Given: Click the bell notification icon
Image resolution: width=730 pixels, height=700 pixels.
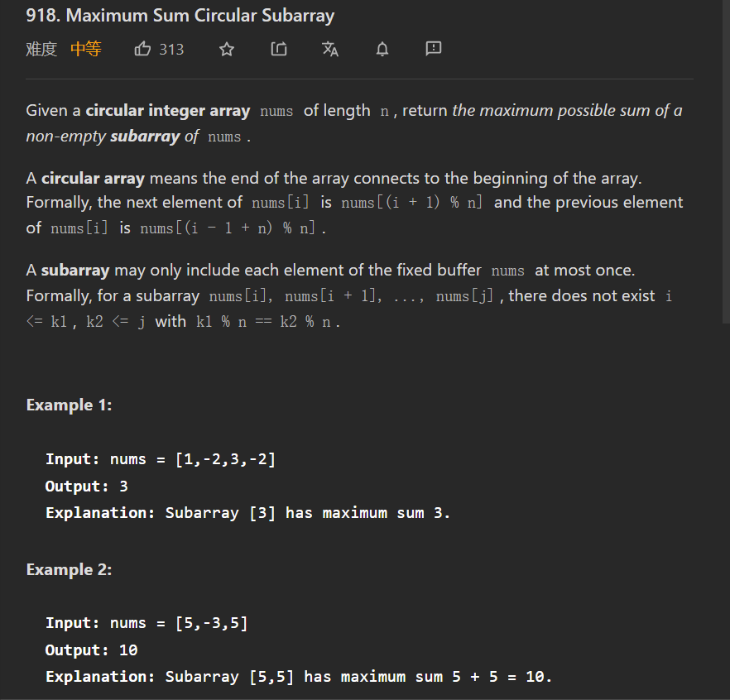Looking at the screenshot, I should coord(382,50).
